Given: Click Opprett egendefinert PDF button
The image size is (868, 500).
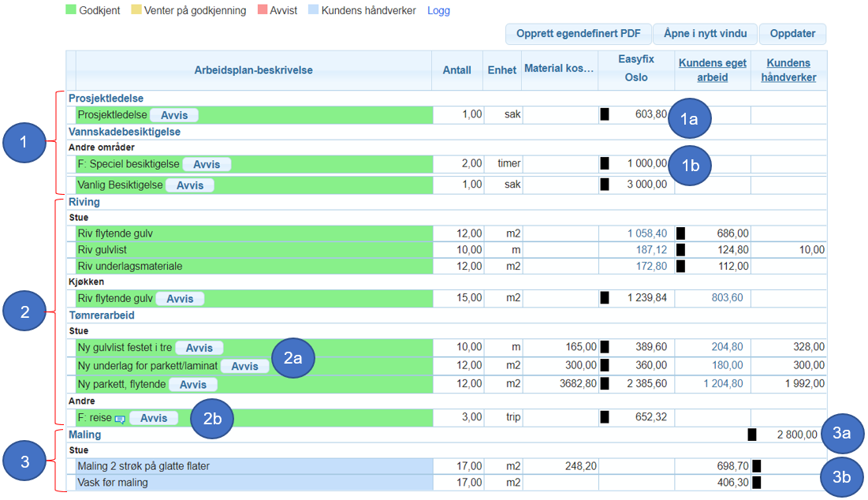Looking at the screenshot, I should pyautogui.click(x=577, y=34).
